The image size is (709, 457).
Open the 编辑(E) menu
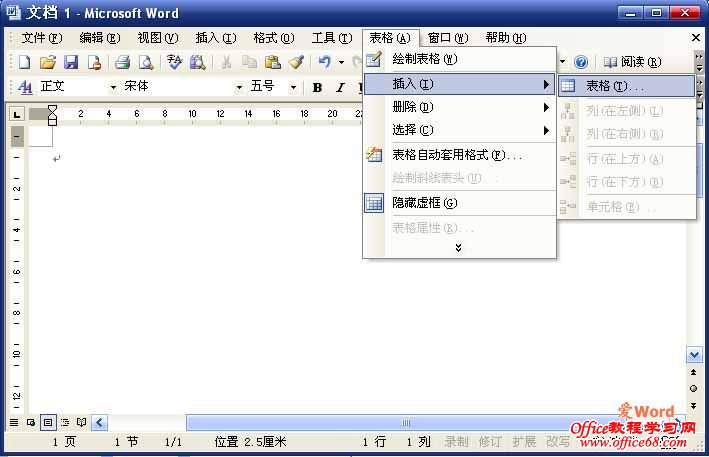point(99,38)
